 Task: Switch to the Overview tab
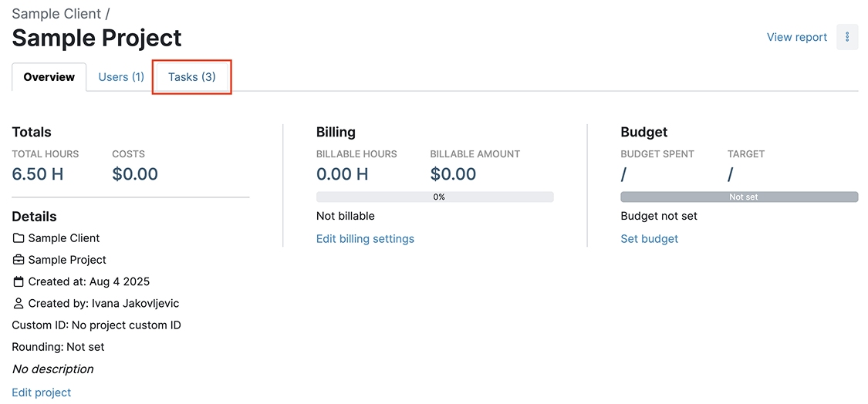tap(49, 77)
